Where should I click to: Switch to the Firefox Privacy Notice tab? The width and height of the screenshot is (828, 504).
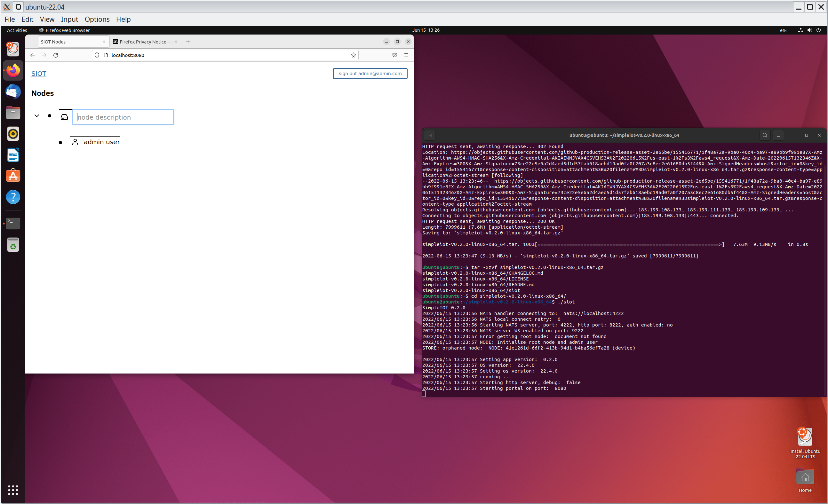142,42
